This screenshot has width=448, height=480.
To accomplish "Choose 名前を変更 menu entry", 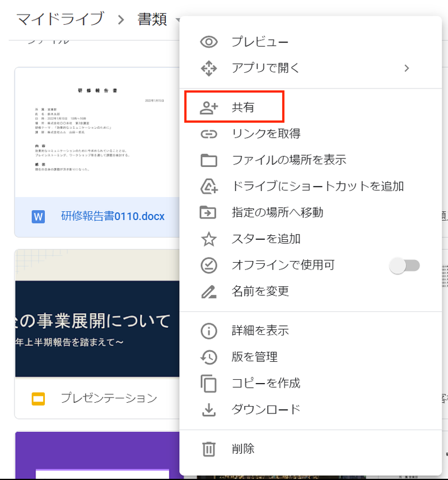I will click(310, 291).
